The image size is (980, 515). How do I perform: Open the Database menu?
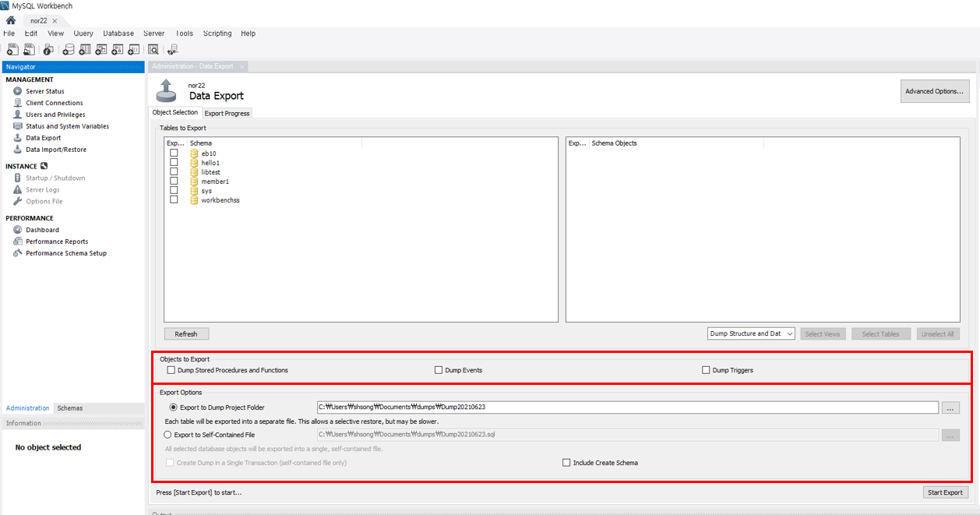(118, 34)
